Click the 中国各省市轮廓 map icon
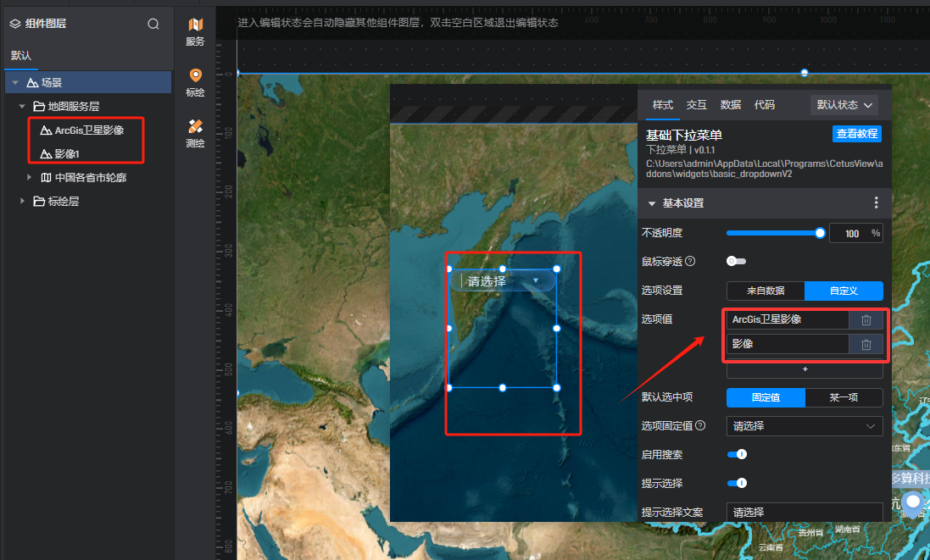This screenshot has width=930, height=560. (47, 178)
